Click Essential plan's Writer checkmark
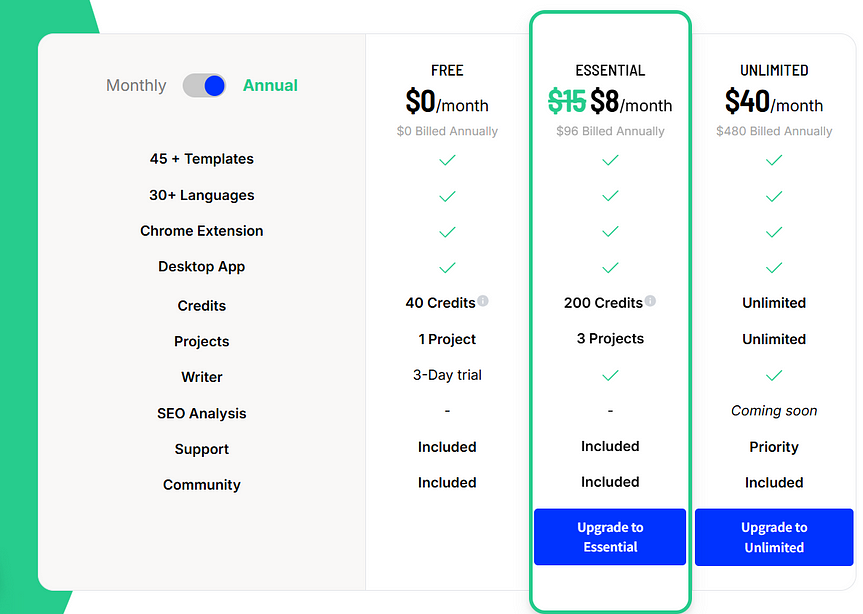 coord(610,376)
